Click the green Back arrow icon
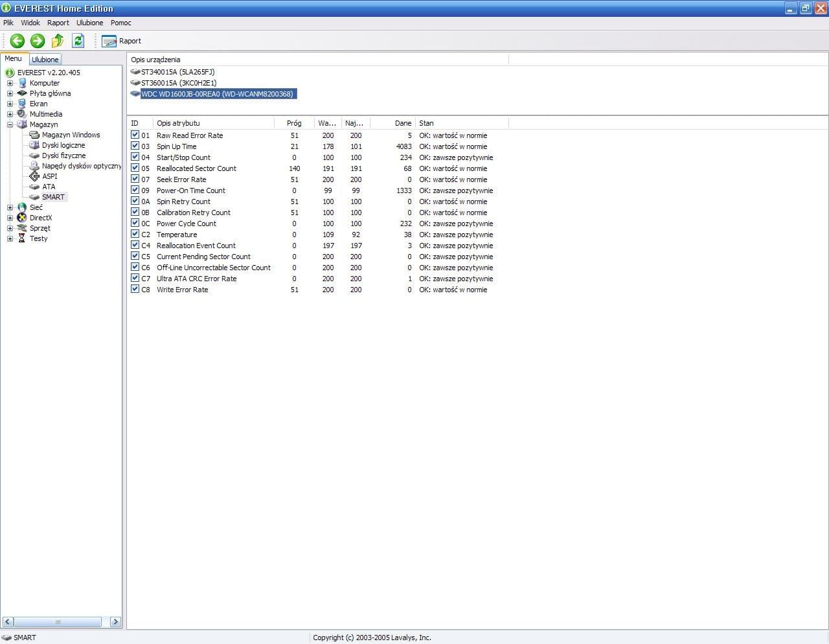Viewport: 829px width, 644px height. click(17, 41)
